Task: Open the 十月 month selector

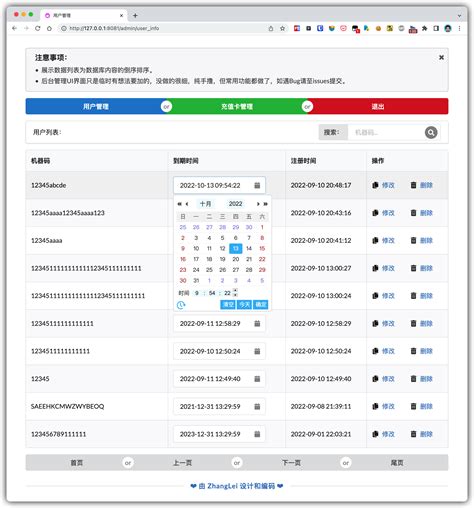Action: pyautogui.click(x=205, y=204)
